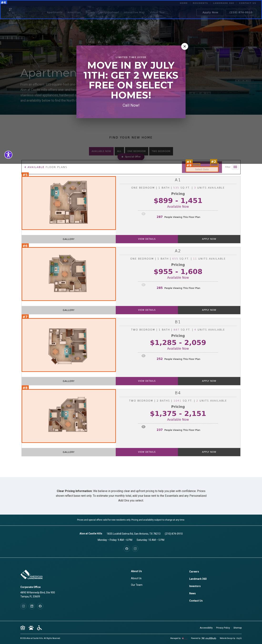Open the accessibility options widget
Viewport: 262px width, 644px height.
point(8,155)
